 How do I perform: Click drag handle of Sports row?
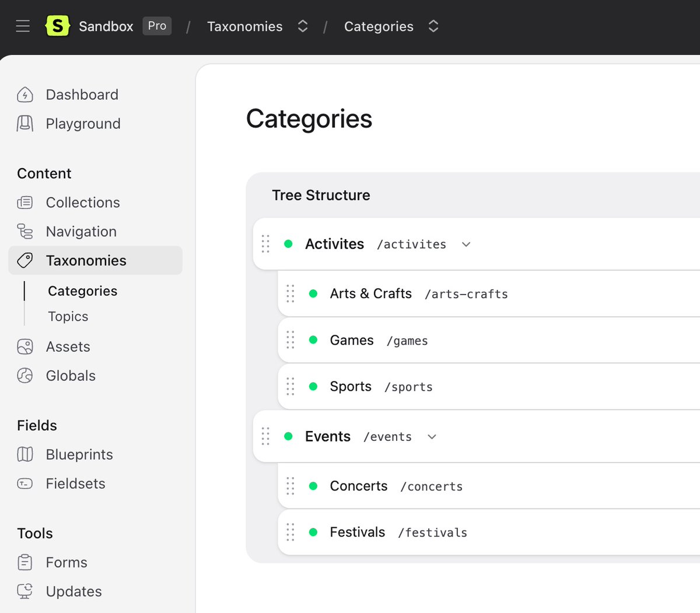point(290,386)
